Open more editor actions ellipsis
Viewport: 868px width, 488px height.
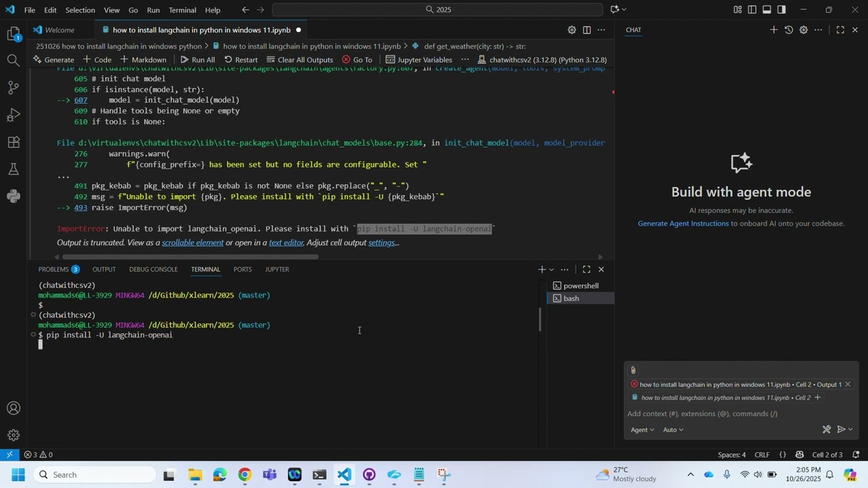click(x=601, y=30)
